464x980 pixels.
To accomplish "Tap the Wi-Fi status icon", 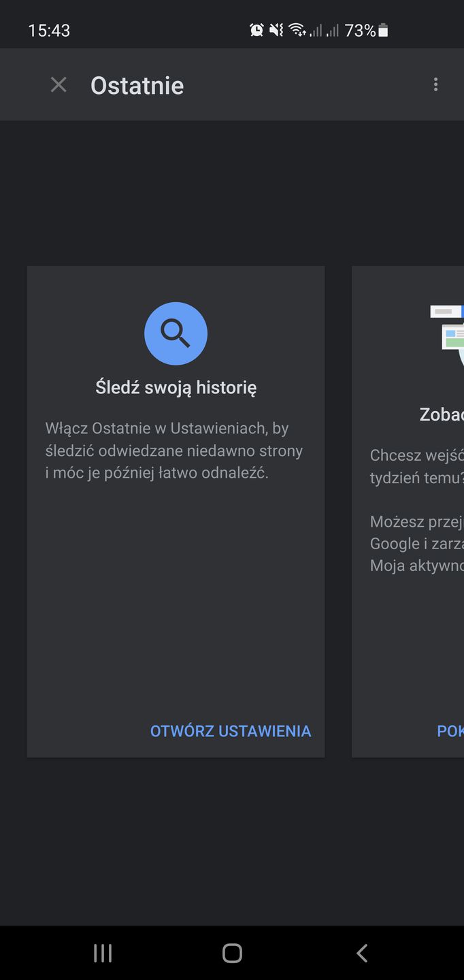I will coord(296,30).
